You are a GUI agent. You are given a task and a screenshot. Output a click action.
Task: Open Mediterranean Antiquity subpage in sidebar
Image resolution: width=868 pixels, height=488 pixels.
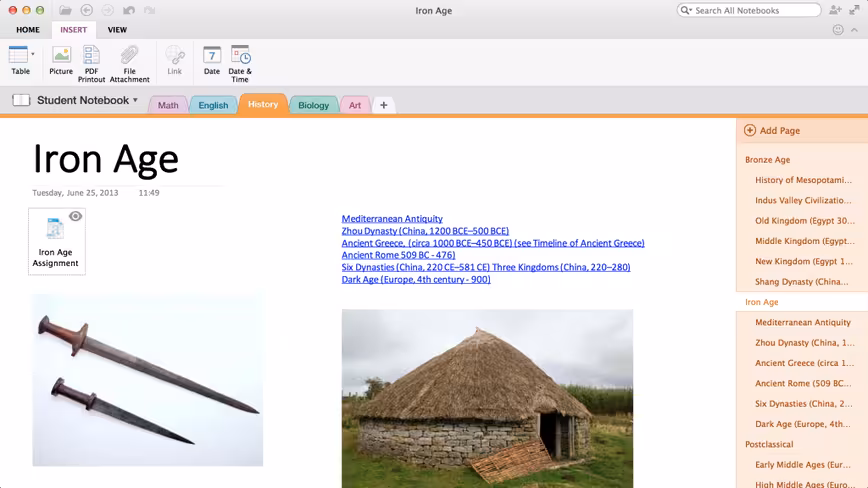[802, 322]
